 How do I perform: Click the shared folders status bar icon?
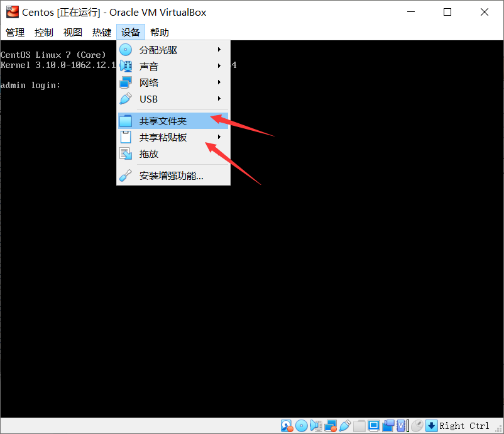(x=359, y=426)
